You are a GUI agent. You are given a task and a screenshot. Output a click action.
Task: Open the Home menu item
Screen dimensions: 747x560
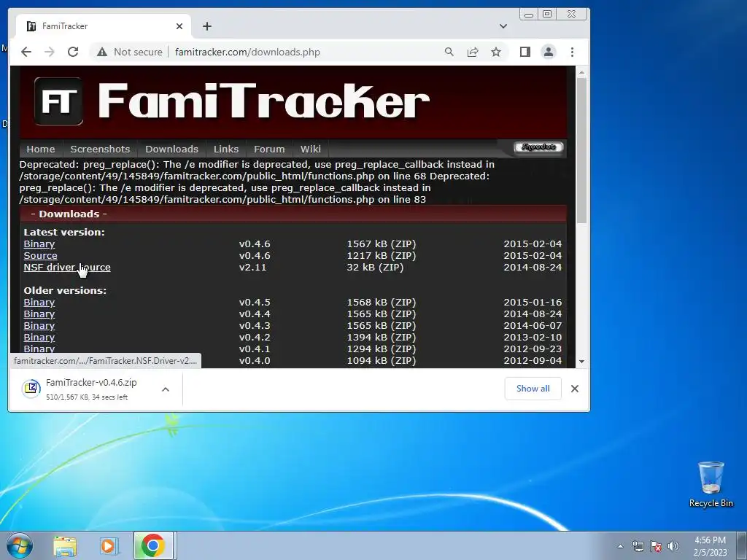41,149
